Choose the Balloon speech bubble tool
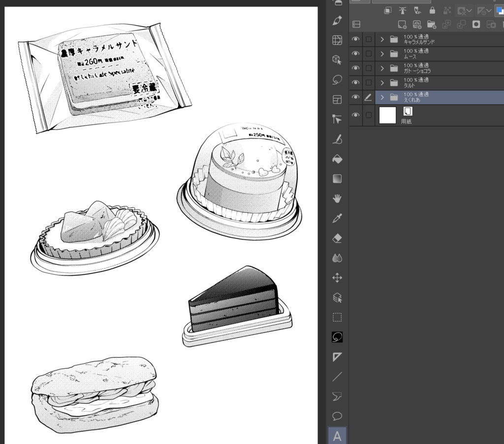The height and width of the screenshot is (444, 504). tap(337, 416)
